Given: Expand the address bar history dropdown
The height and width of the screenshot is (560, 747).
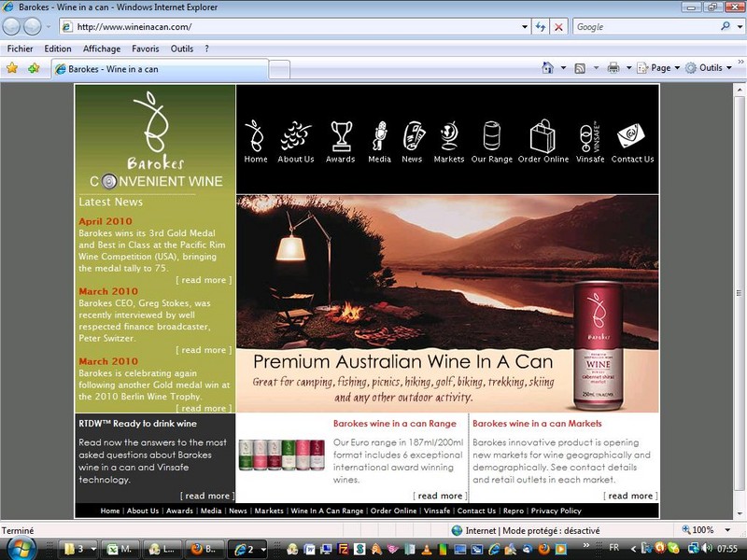Looking at the screenshot, I should pos(525,27).
